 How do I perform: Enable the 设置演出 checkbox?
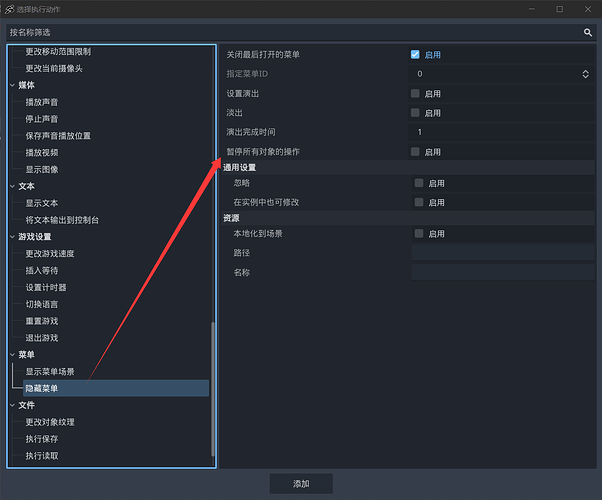[x=415, y=93]
